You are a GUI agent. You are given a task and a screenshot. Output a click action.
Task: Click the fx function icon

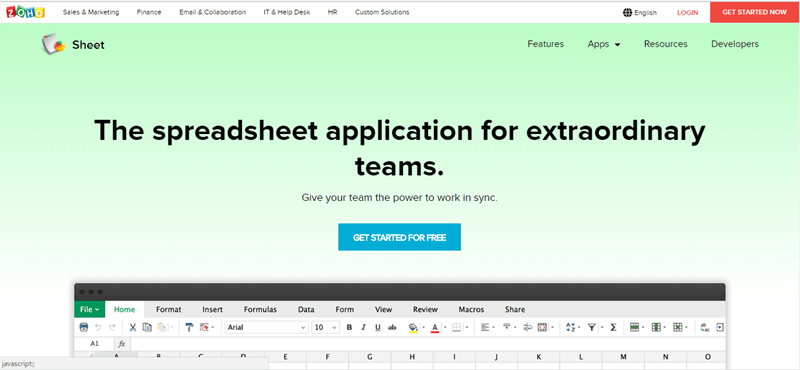click(122, 343)
